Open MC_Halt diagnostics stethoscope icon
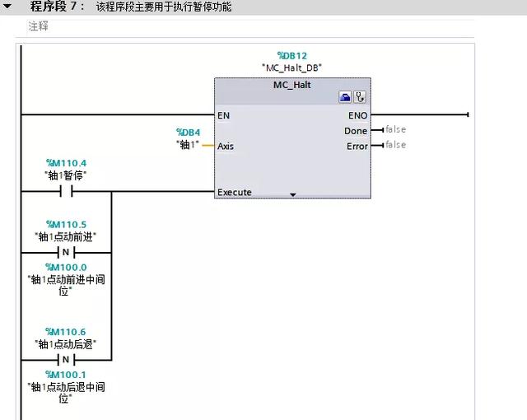Screen dimensions: 527x420 [360, 97]
